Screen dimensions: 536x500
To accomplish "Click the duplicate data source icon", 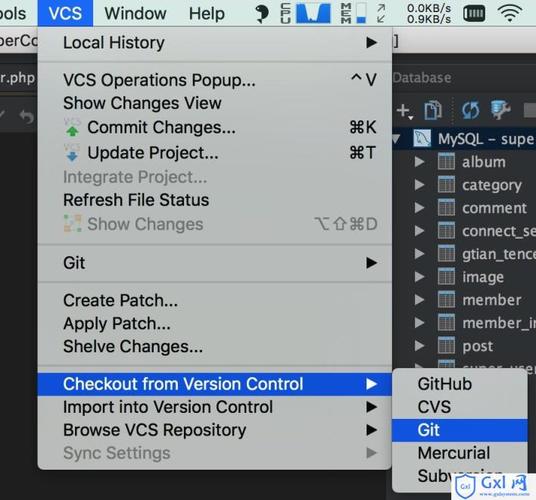I will (x=433, y=110).
